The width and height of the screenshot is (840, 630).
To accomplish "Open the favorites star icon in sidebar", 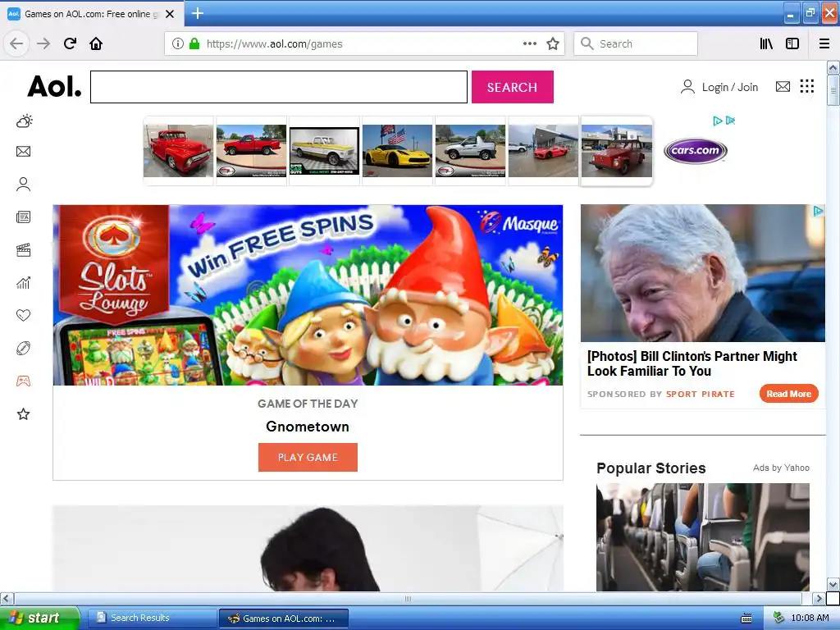I will [x=24, y=414].
